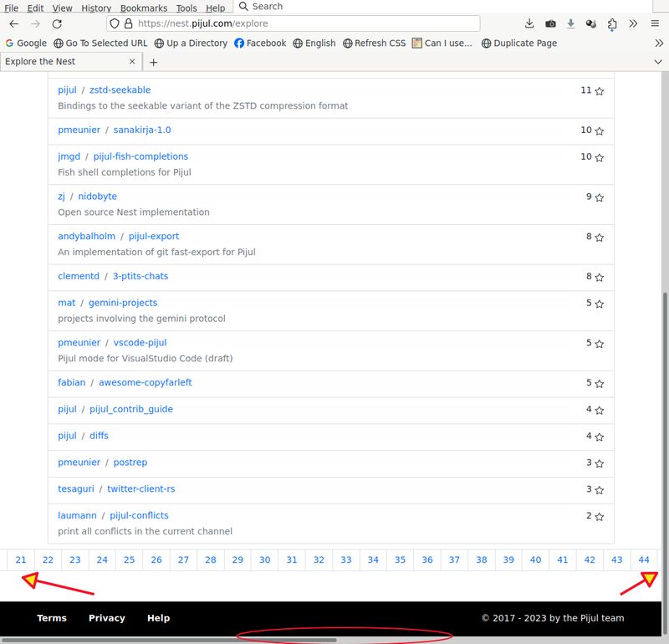Star the pijul-conflicts repository

click(599, 516)
